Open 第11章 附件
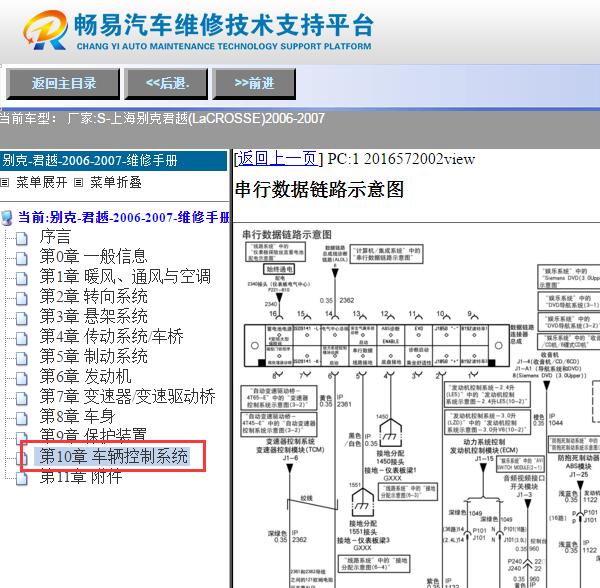The height and width of the screenshot is (588, 600). tap(81, 477)
